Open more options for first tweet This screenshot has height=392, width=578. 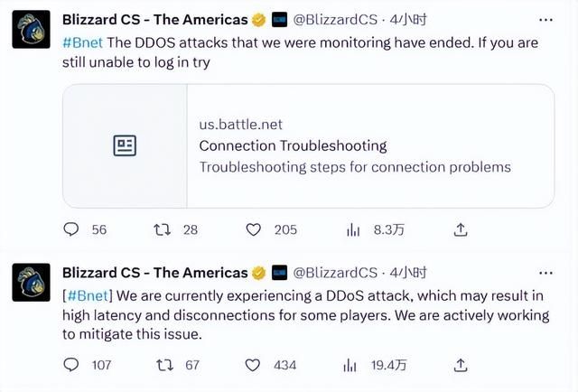point(545,20)
